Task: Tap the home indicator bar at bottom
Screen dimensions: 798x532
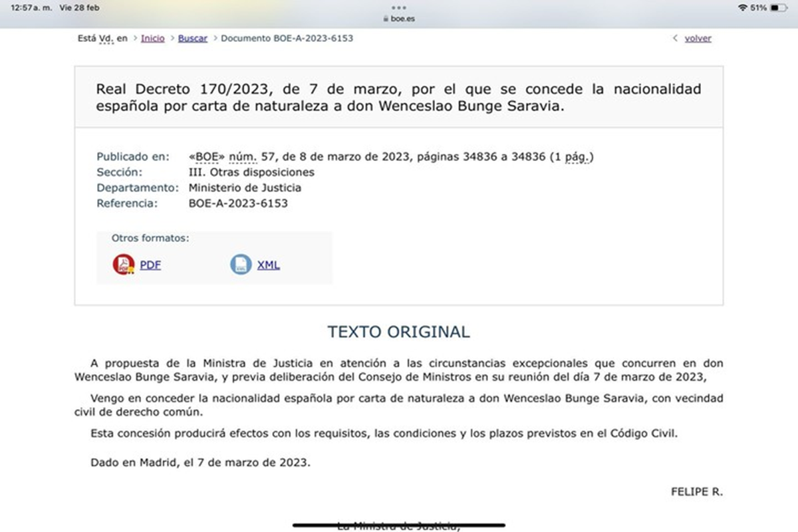Action: (x=398, y=525)
